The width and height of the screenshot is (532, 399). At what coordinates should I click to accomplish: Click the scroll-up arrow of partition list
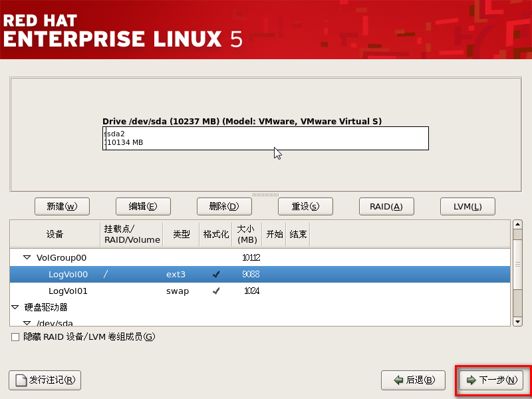[517, 224]
